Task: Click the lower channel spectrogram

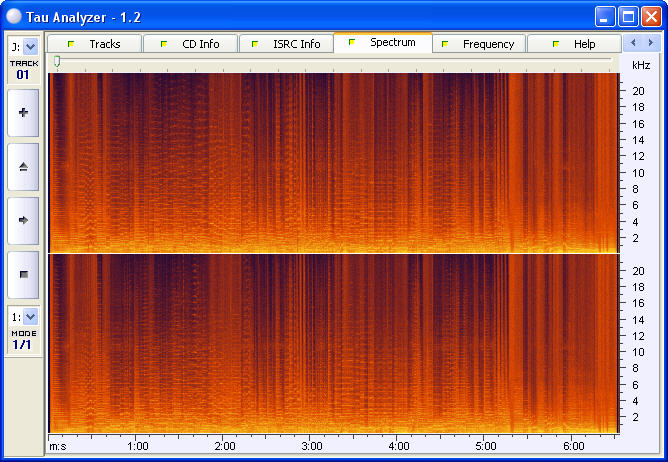Action: [333, 342]
